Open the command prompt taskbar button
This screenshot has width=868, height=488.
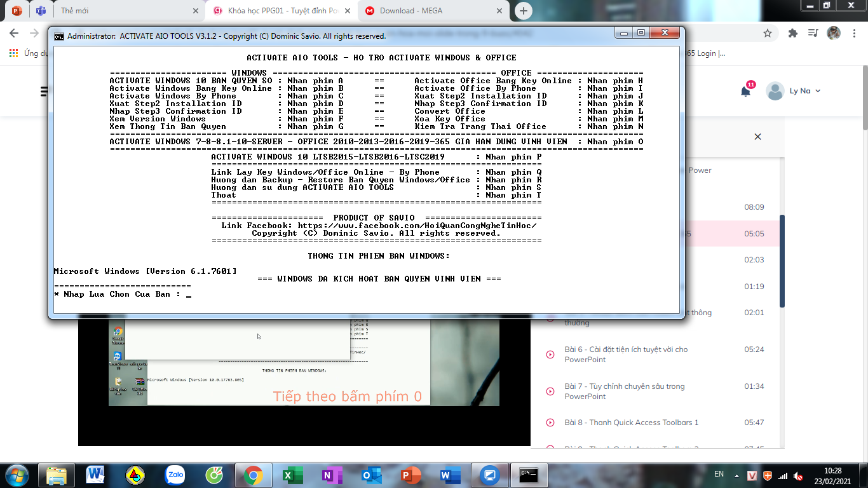coord(529,475)
